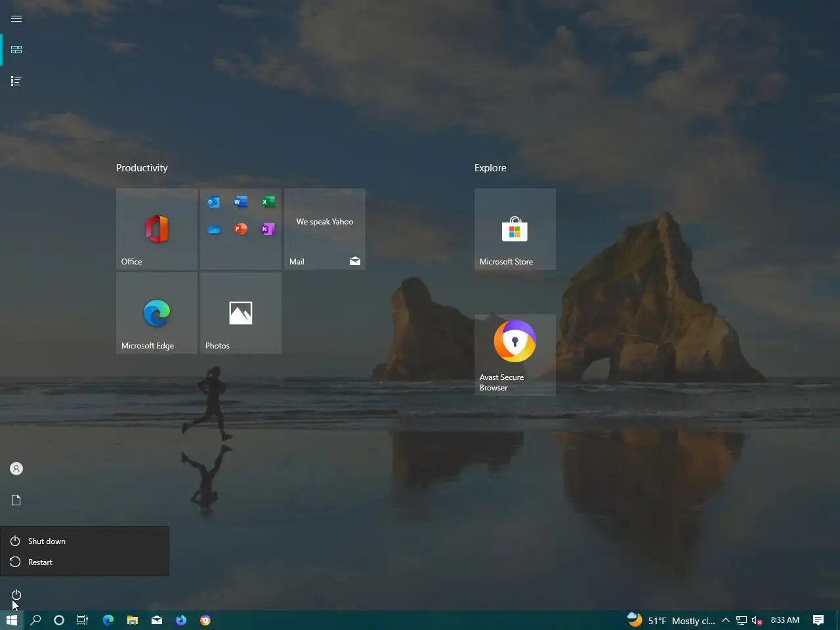840x630 pixels.
Task: Open the weather widget showing 51°F
Action: tap(671, 620)
